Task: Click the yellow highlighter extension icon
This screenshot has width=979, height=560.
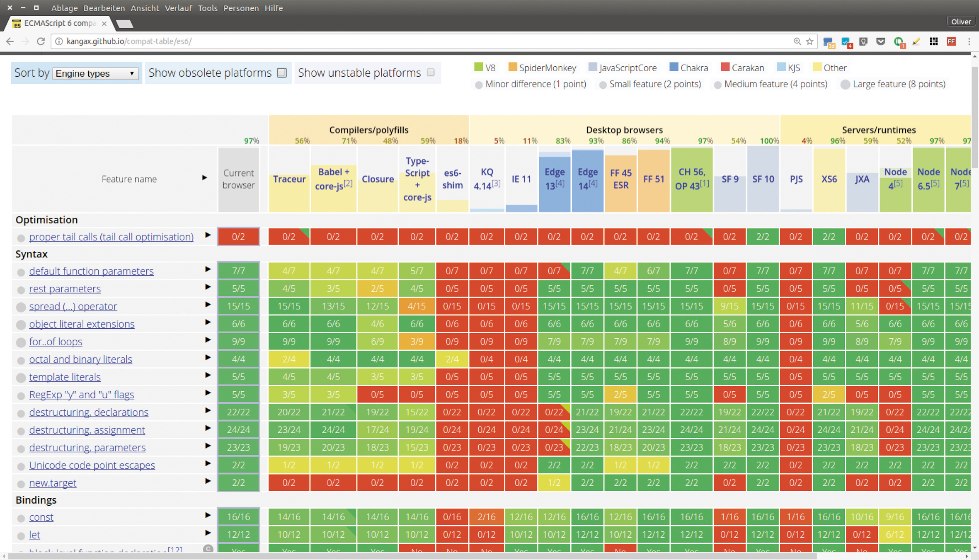Action: coord(916,41)
